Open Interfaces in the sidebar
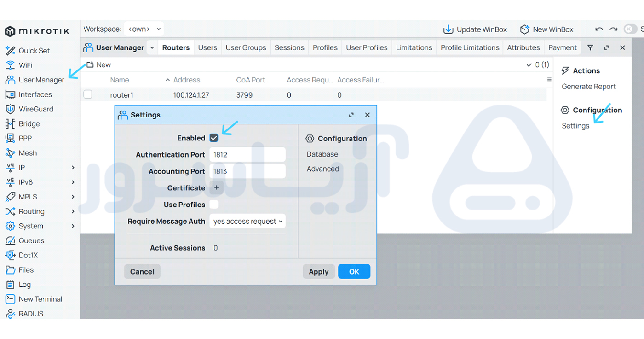 coord(29,94)
